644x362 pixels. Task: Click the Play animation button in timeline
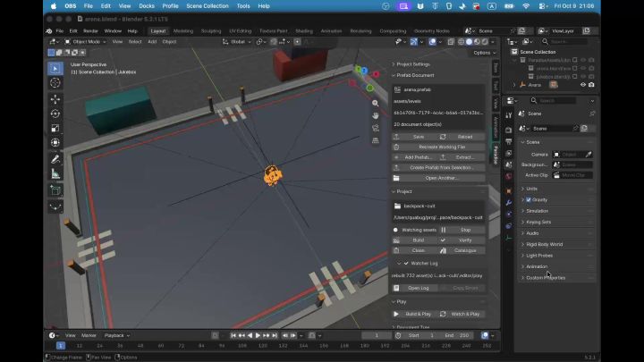click(258, 336)
